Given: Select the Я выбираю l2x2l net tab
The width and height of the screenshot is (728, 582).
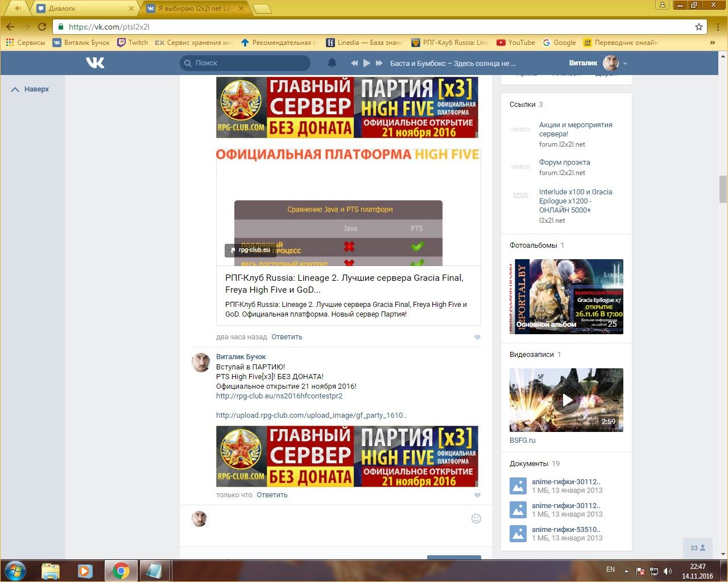Looking at the screenshot, I should [195, 9].
